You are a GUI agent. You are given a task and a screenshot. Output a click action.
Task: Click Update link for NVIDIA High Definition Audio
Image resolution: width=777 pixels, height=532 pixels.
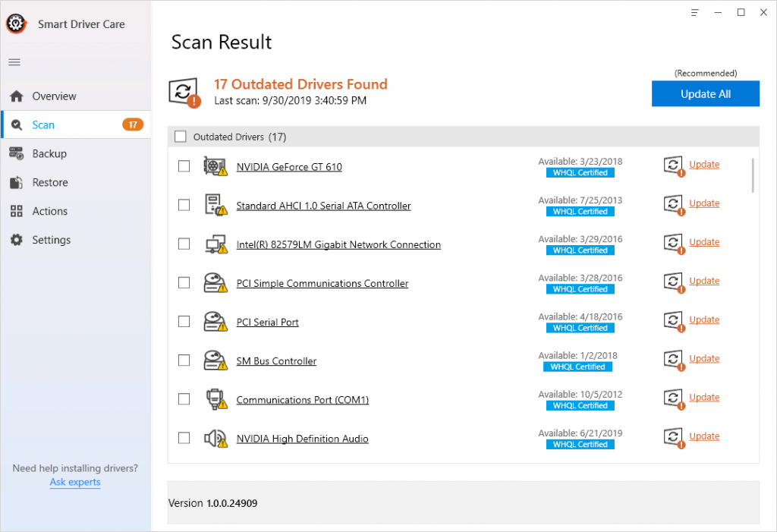(704, 436)
